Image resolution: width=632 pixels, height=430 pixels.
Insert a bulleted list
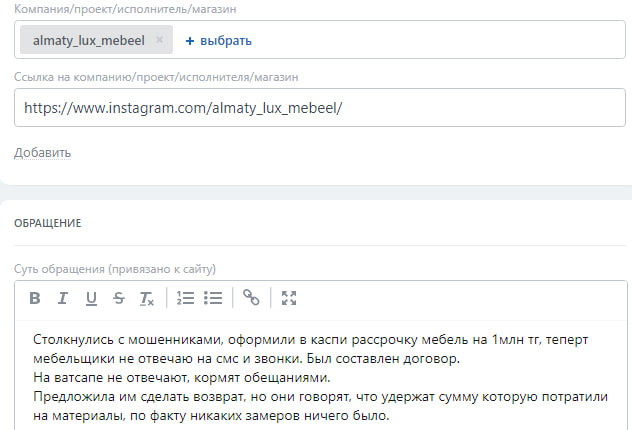[212, 298]
